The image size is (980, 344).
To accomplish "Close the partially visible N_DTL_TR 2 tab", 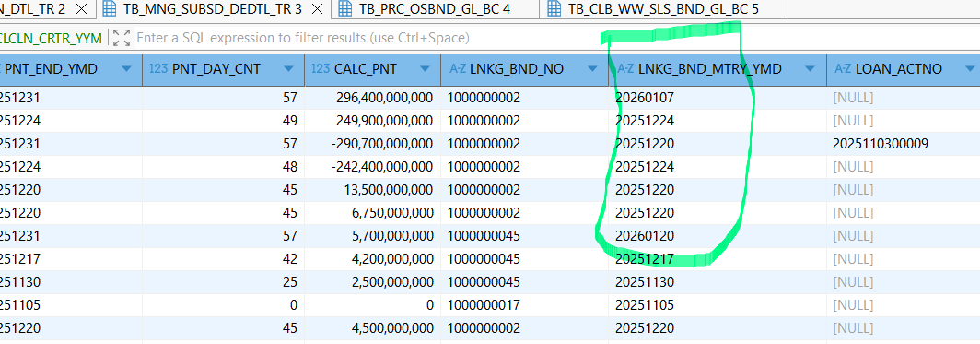I will coord(81,8).
